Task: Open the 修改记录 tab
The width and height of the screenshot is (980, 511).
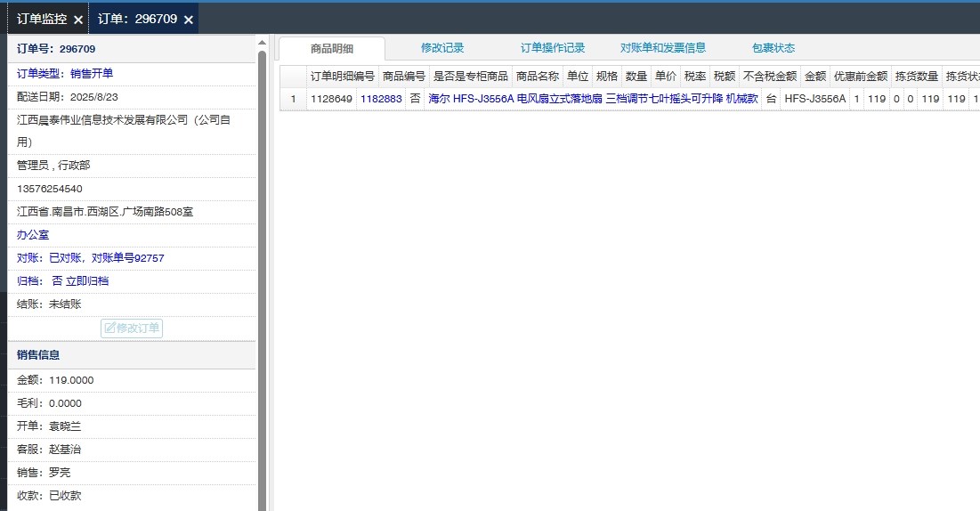Action: (442, 48)
